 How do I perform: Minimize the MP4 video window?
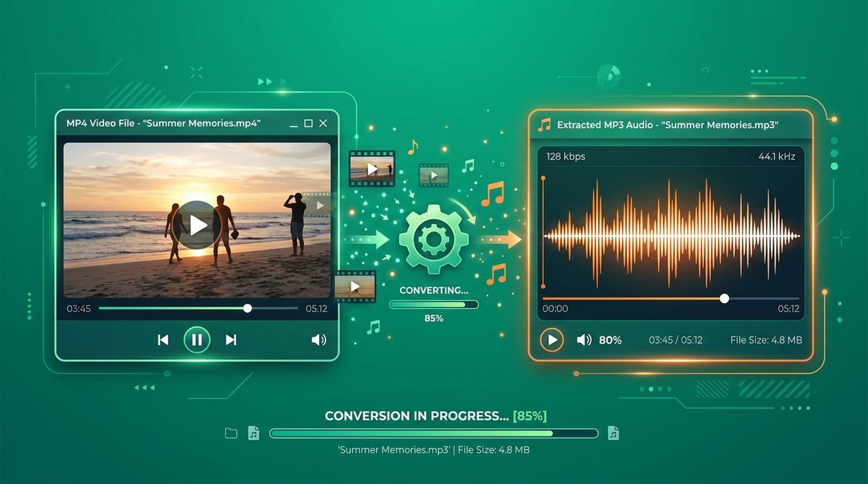(294, 126)
